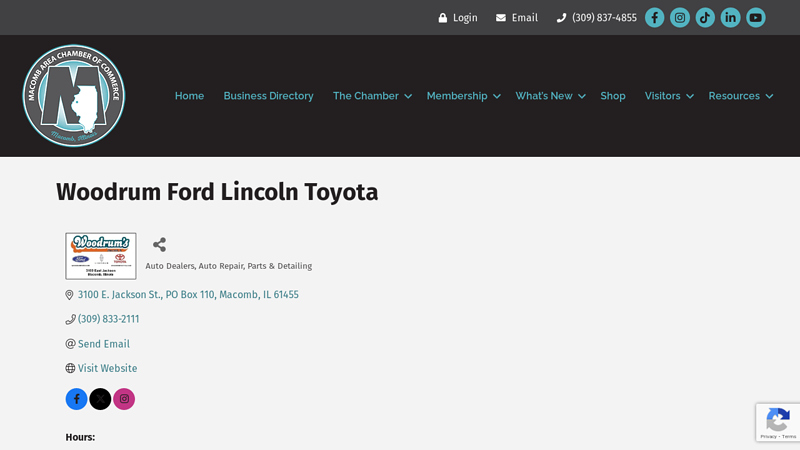Click the Visit Website link

107,368
